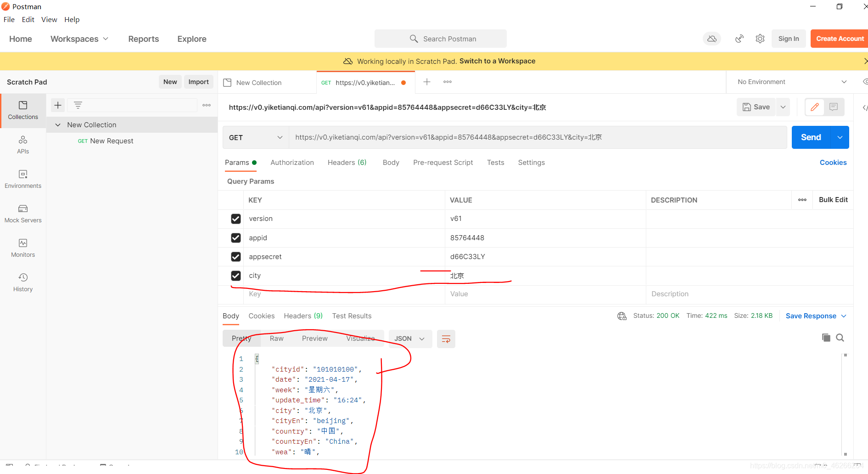Click the Save button
The image size is (868, 474).
(756, 107)
